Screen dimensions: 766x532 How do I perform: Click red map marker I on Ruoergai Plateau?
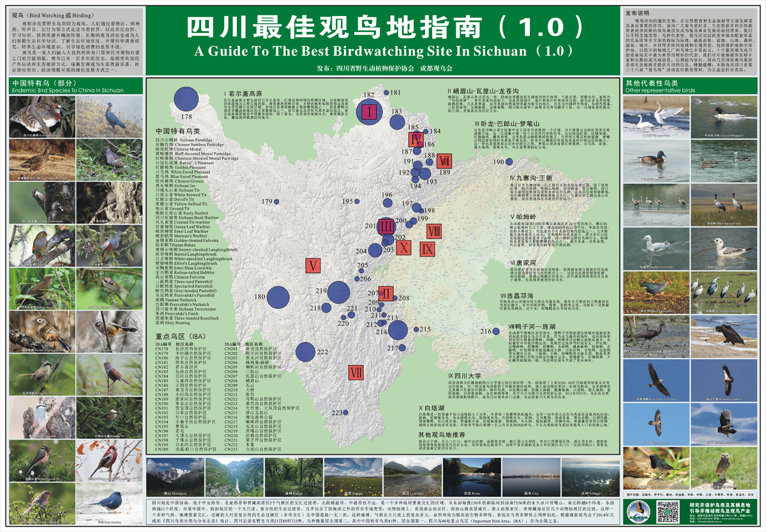tap(370, 112)
